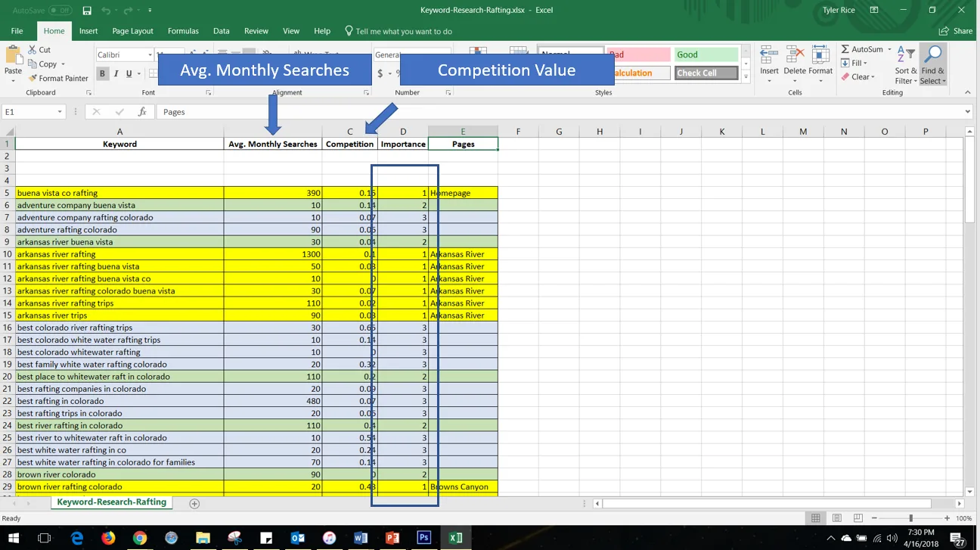Open the Calibri font name dropdown
The height and width of the screenshot is (550, 980).
coord(150,54)
